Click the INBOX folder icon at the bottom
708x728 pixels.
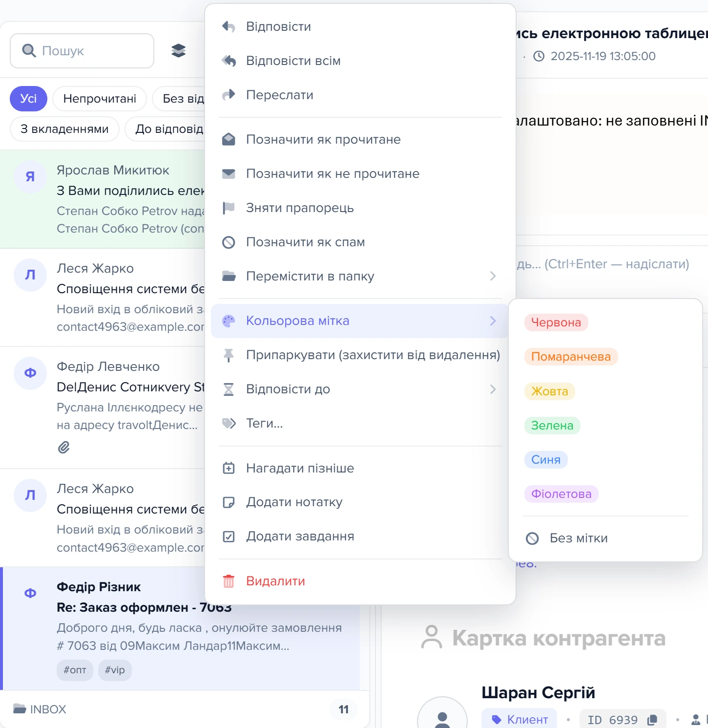(x=20, y=709)
